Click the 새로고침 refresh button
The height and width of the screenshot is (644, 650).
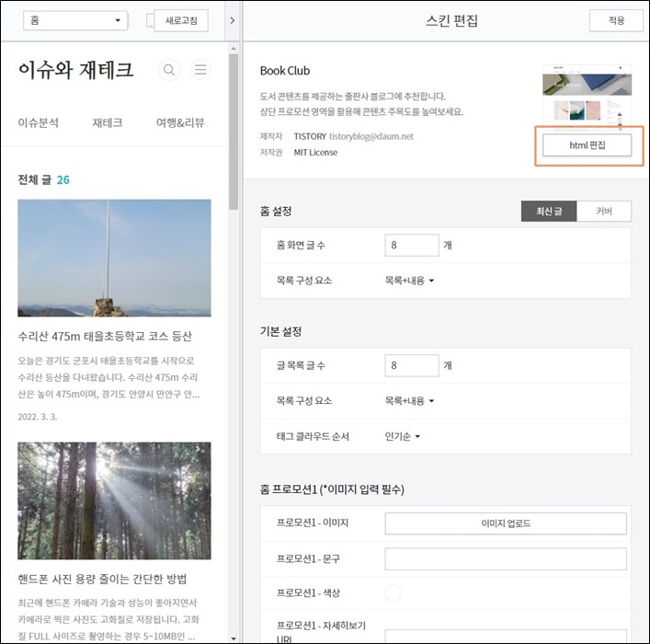pos(181,20)
